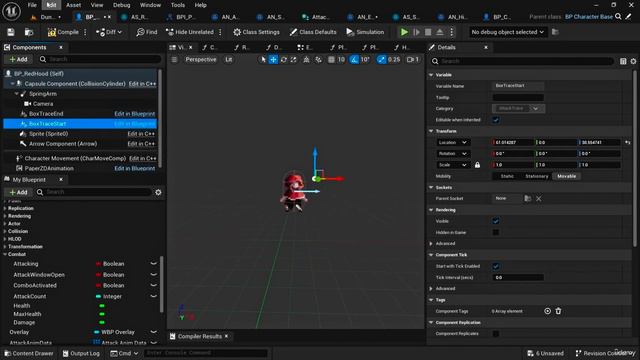Choose the scale tool

[293, 60]
